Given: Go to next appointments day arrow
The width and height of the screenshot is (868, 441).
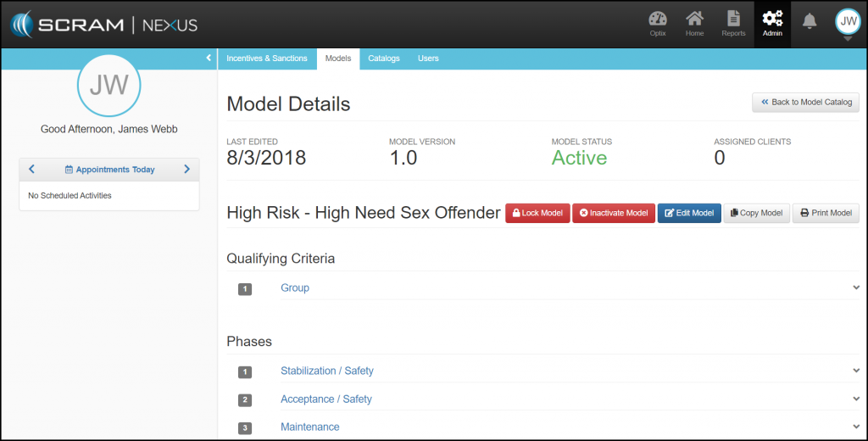Looking at the screenshot, I should pyautogui.click(x=187, y=170).
